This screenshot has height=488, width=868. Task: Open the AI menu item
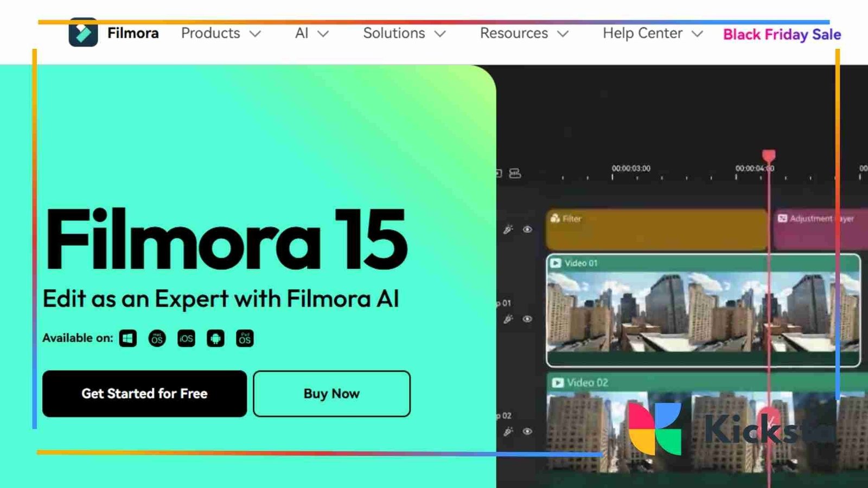[302, 33]
